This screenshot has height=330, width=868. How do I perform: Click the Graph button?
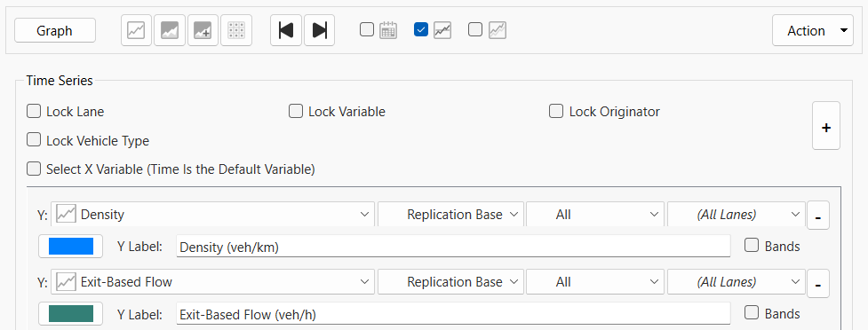click(x=55, y=30)
